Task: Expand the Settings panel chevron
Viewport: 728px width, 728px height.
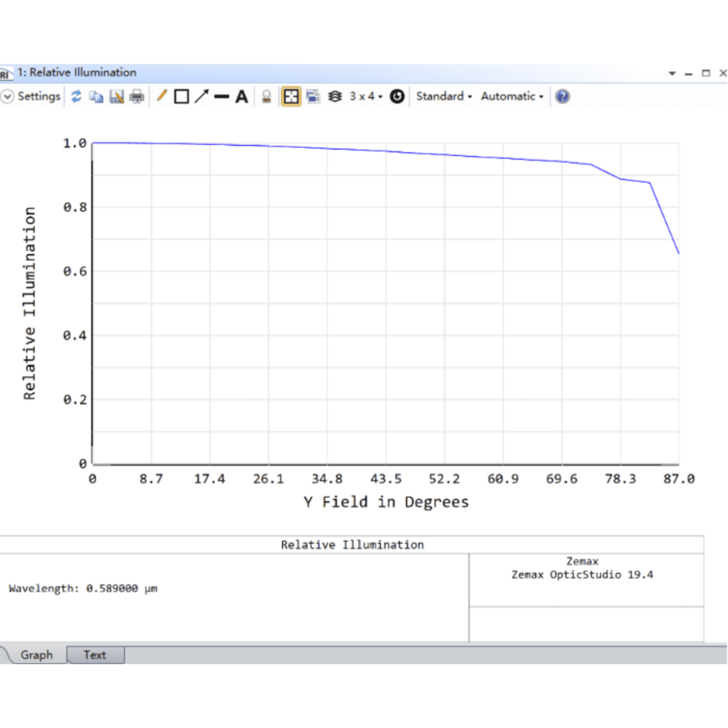Action: point(7,96)
